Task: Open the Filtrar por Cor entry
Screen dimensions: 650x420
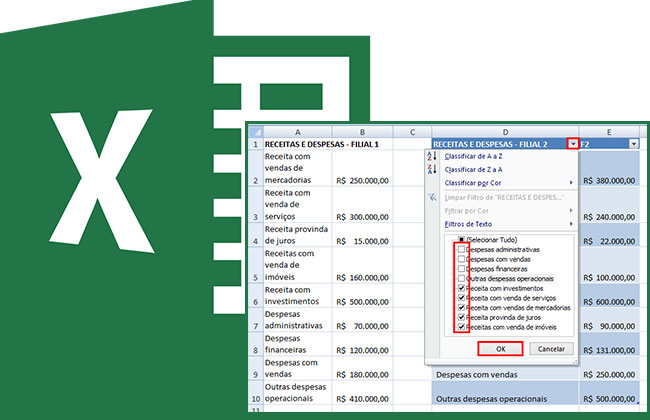Action: click(466, 211)
